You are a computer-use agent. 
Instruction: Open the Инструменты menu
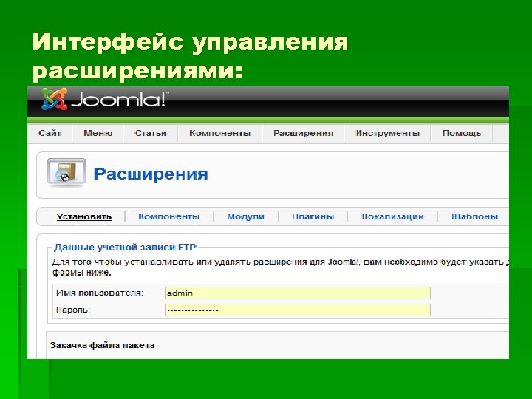click(x=387, y=133)
